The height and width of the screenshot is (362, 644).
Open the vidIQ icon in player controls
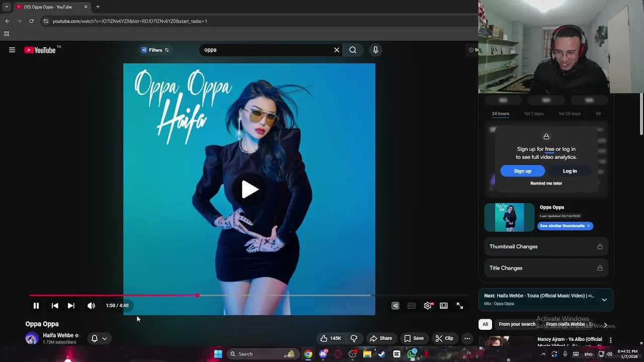click(395, 306)
